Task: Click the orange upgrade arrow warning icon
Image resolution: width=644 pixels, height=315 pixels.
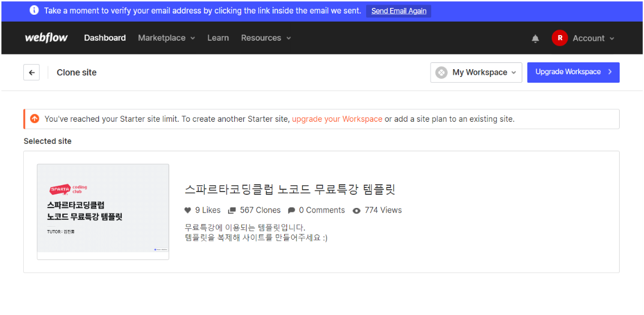Action: pos(35,119)
